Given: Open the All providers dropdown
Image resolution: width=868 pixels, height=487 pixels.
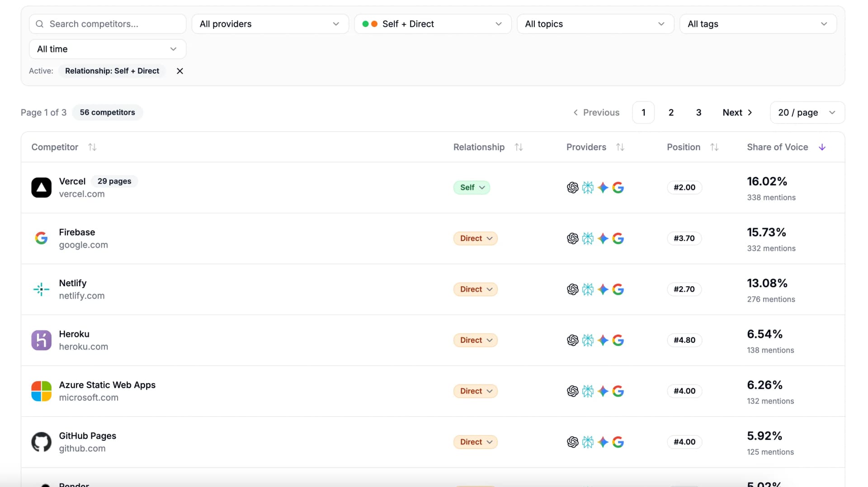Looking at the screenshot, I should point(270,24).
